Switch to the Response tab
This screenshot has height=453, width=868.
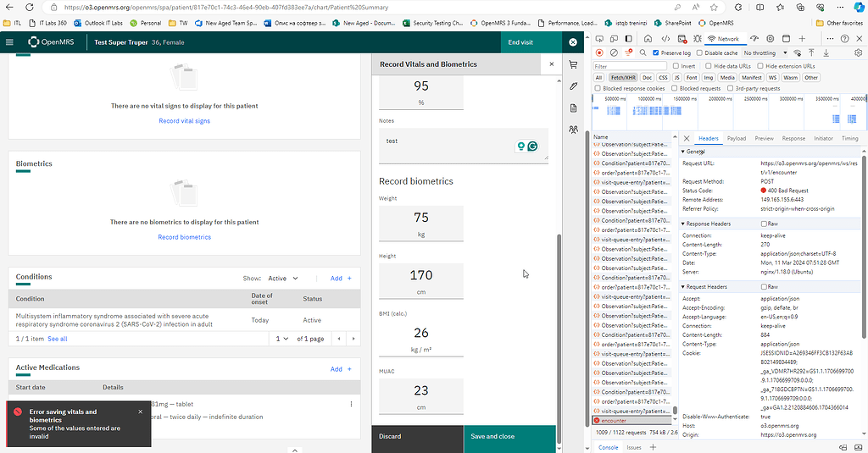[x=793, y=138]
